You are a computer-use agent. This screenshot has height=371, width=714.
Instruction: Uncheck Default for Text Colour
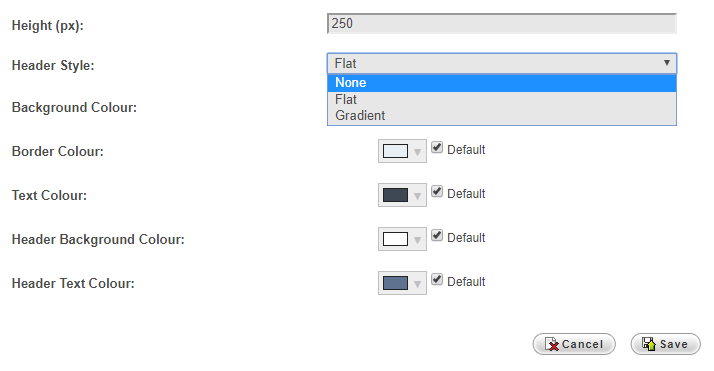(437, 192)
